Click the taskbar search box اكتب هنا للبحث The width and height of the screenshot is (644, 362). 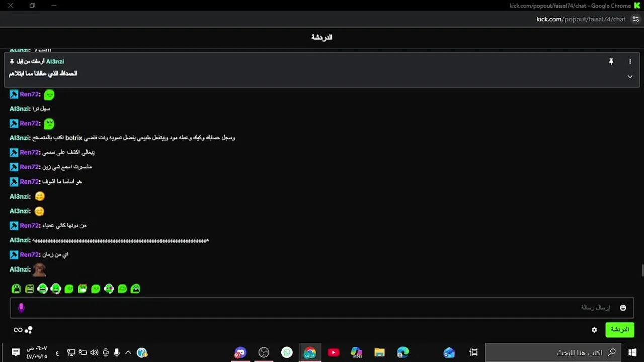point(553,352)
